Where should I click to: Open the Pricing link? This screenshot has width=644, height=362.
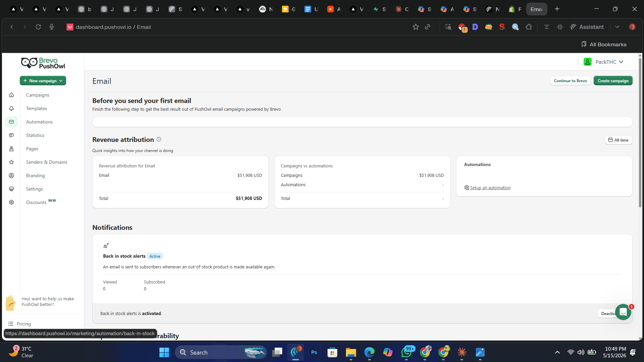click(23, 324)
